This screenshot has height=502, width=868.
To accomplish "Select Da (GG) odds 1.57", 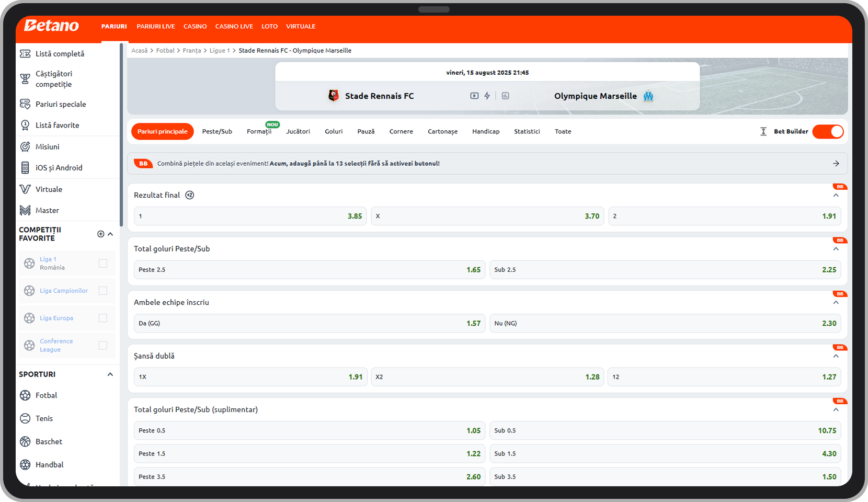I will click(310, 323).
